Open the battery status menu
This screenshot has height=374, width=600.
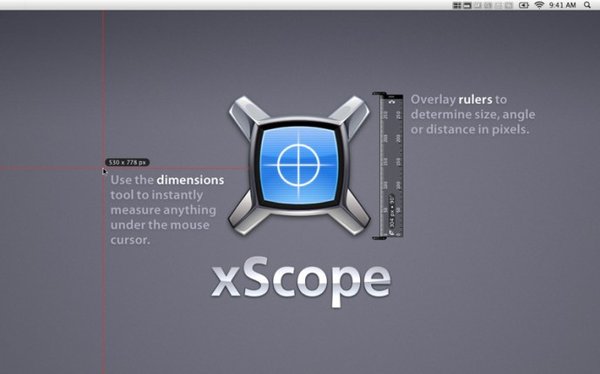pos(523,5)
